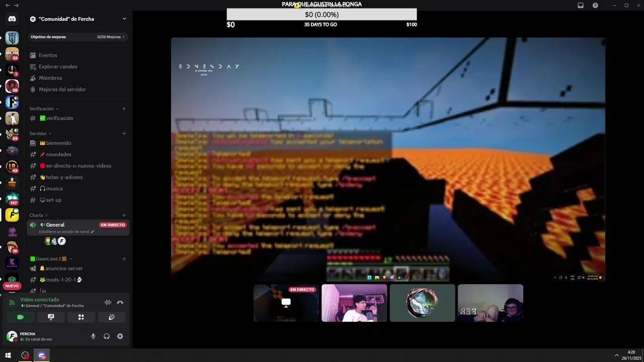This screenshot has height=362, width=644.
Task: Open the Windows Start menu
Action: [x=8, y=355]
